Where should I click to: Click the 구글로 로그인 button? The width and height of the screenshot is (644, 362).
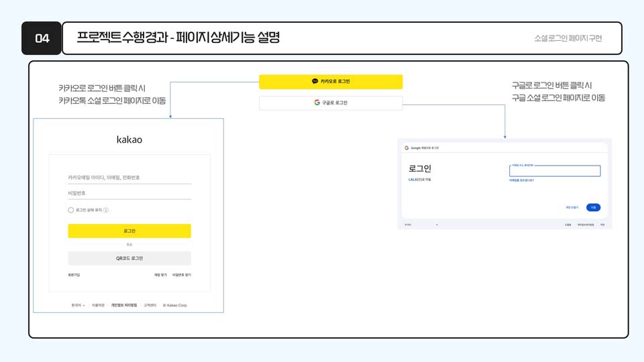331,103
